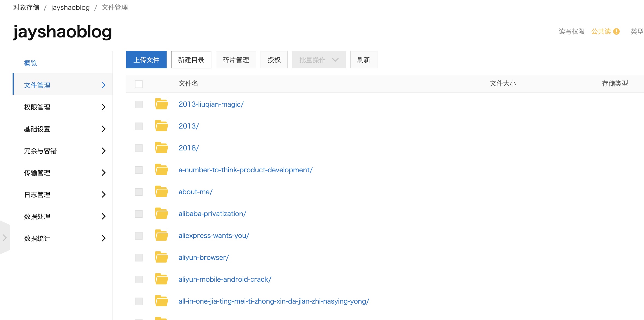Screen dimensions: 644x320
Task: Click the folder icon for aliyun-mobile-android-crack/
Action: (x=161, y=279)
